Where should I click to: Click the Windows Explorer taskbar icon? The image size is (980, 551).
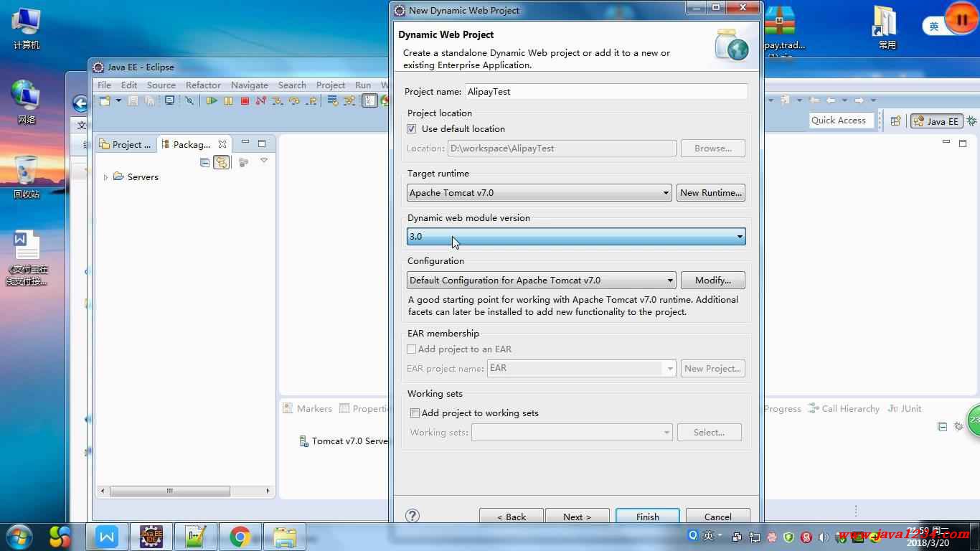click(285, 537)
